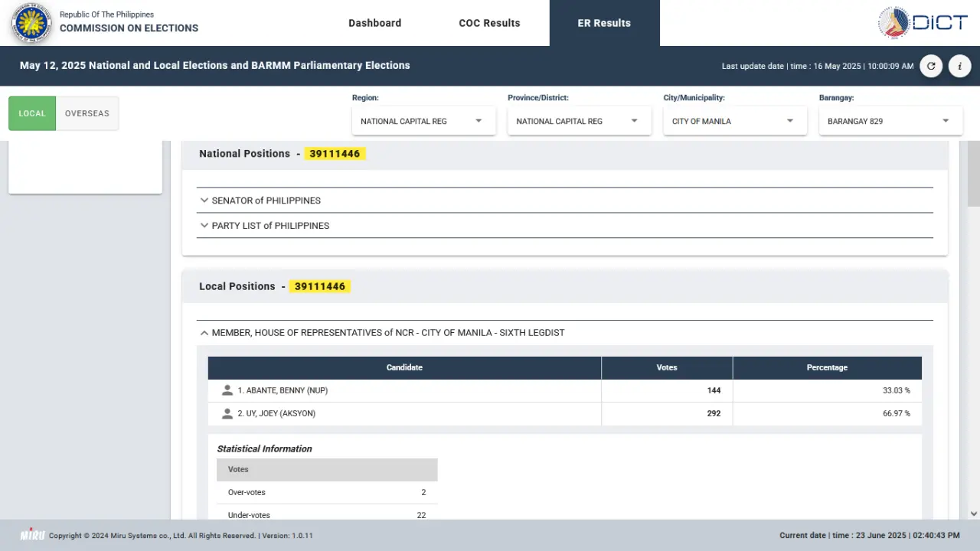Viewport: 980px width, 551px height.
Task: Open City/Municipality dropdown showing CITY OF MANILA
Action: (735, 121)
